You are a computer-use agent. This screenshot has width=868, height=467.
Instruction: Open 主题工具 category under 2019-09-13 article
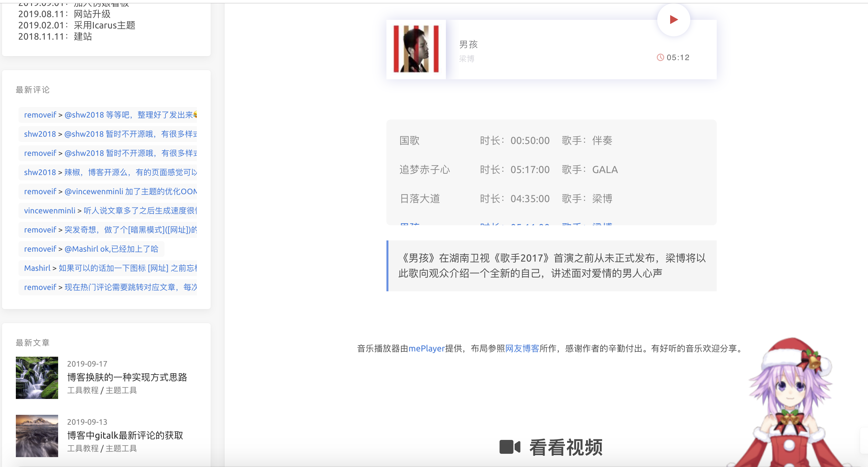pyautogui.click(x=121, y=449)
